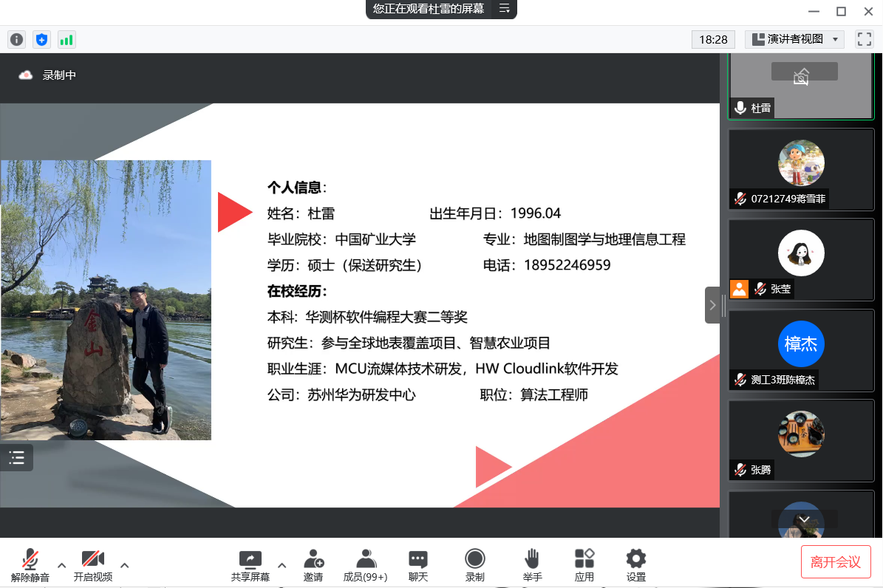This screenshot has height=588, width=883.
Task: Toggle recording with 录制 button
Action: 475,564
